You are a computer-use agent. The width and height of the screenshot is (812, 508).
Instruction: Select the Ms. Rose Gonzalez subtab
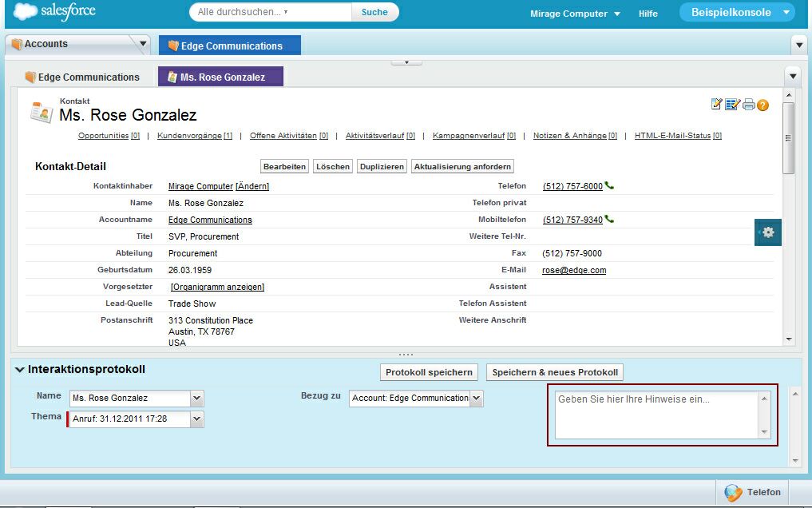tap(221, 77)
